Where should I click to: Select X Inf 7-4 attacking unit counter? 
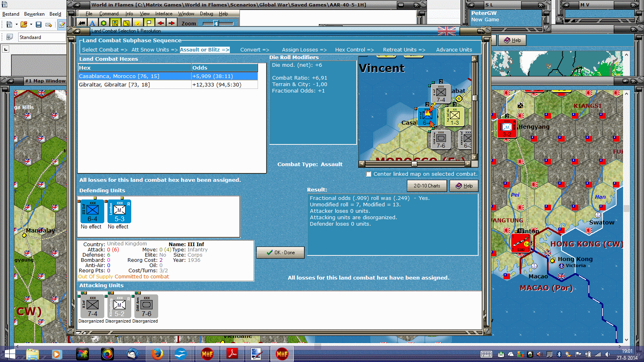[x=92, y=306]
